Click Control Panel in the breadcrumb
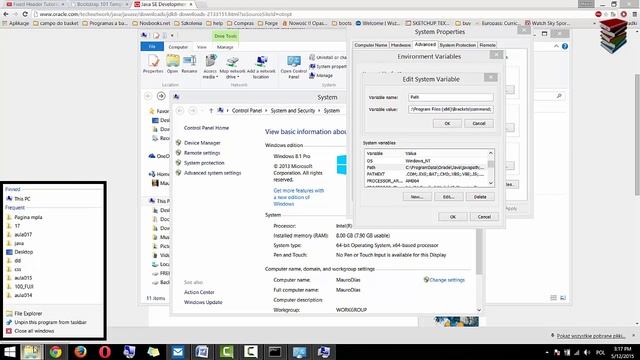Screen dimensions: 640x360 247,111
